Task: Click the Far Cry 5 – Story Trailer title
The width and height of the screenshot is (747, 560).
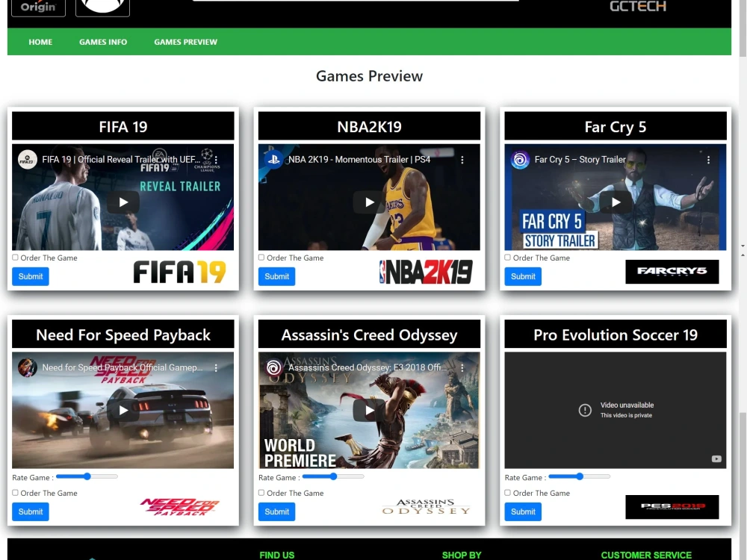Action: click(x=580, y=160)
